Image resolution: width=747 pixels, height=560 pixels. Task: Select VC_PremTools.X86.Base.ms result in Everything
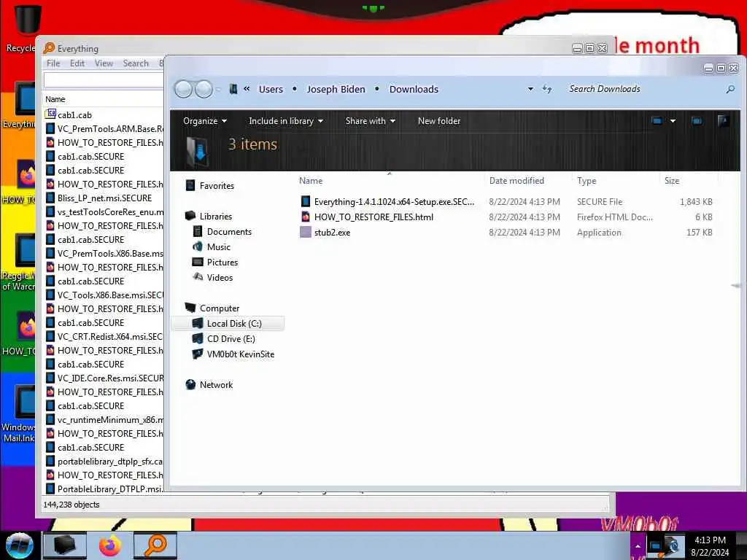(x=111, y=253)
